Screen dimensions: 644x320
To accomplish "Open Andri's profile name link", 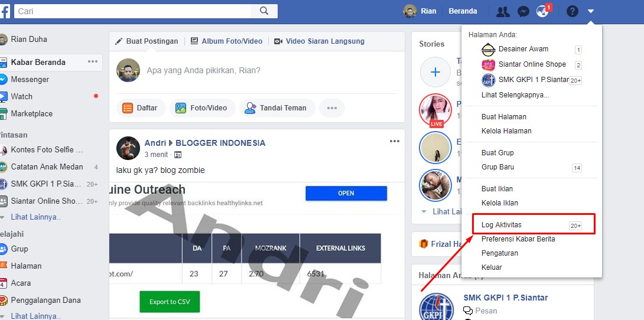I will 155,143.
